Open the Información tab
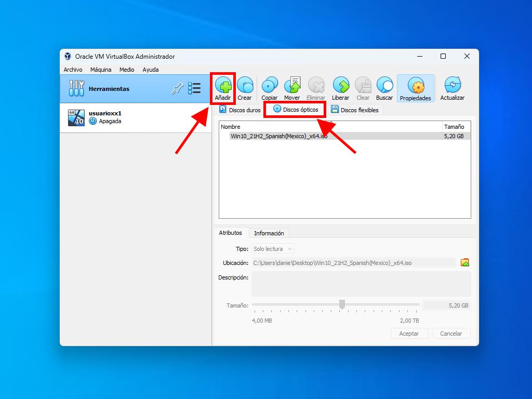 point(269,233)
